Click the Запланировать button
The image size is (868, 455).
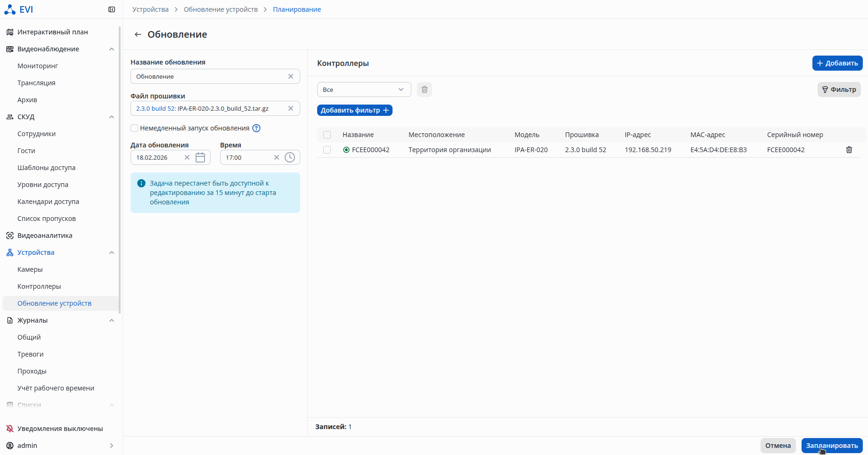(832, 445)
